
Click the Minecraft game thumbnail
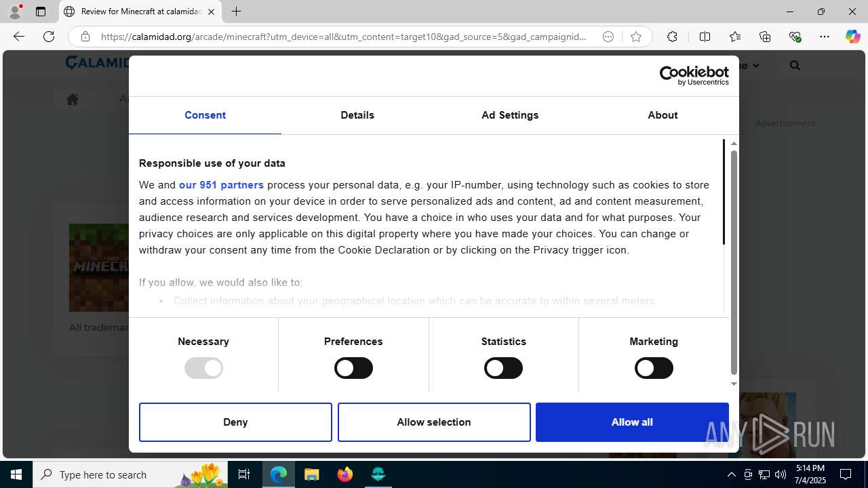tap(99, 268)
